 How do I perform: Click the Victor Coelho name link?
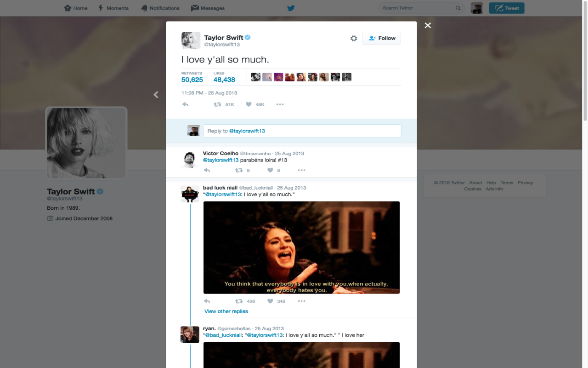[x=220, y=153]
